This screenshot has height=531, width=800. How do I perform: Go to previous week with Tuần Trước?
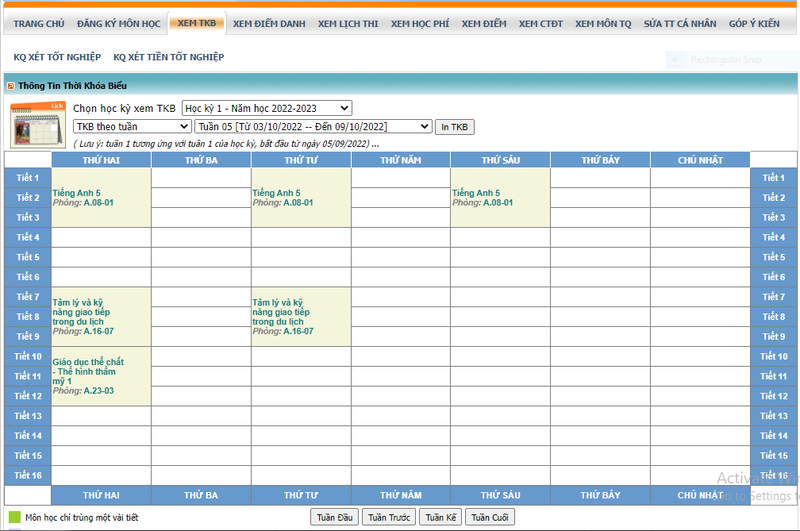coord(389,517)
